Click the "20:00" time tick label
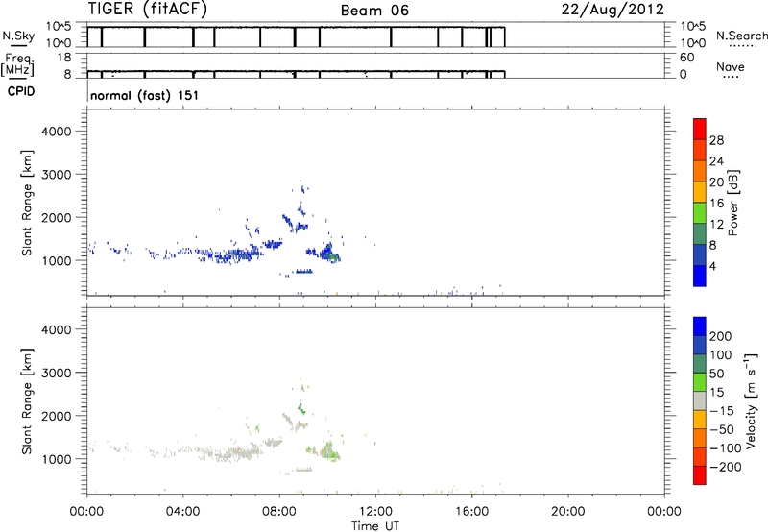768x532 pixels. point(567,512)
